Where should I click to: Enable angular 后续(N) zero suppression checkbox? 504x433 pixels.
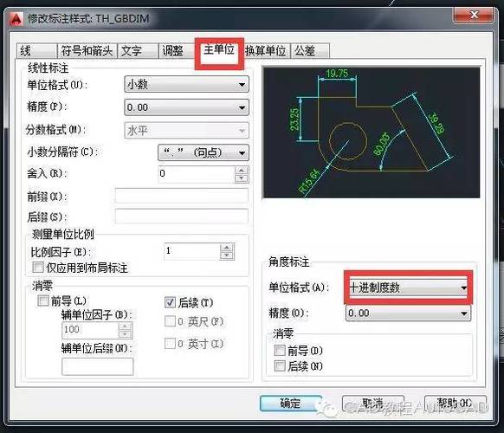tap(280, 365)
